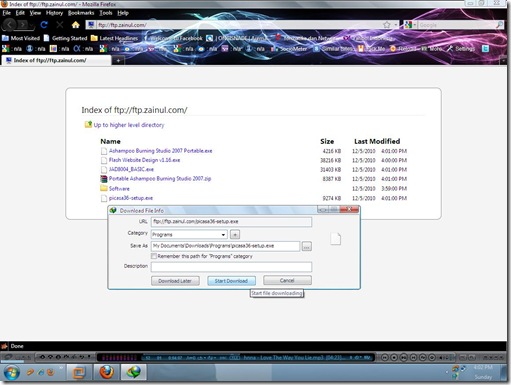This screenshot has height=385, width=511.
Task: Open the View menu
Action: [35, 13]
